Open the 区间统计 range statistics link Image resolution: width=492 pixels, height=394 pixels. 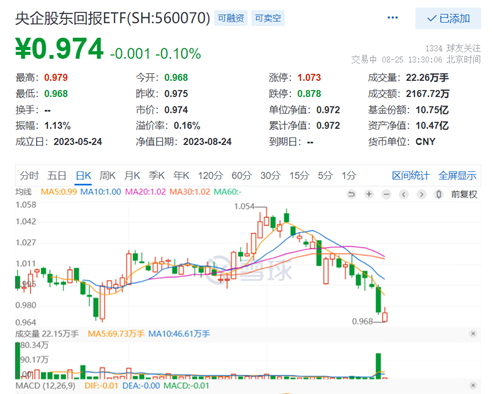[x=410, y=175]
